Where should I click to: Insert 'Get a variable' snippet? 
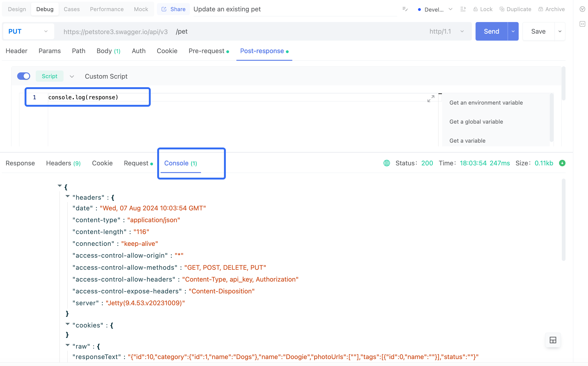click(x=467, y=141)
